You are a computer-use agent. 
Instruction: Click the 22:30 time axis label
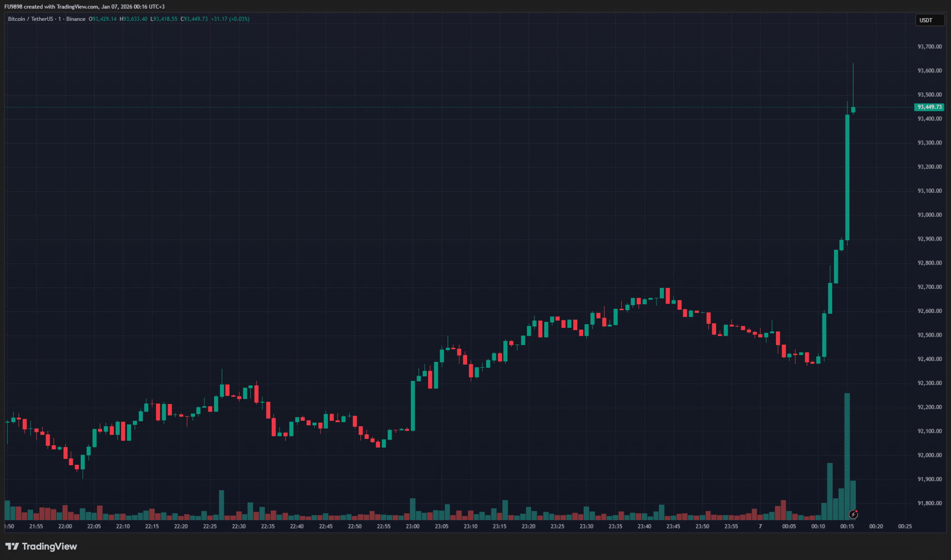[x=239, y=526]
